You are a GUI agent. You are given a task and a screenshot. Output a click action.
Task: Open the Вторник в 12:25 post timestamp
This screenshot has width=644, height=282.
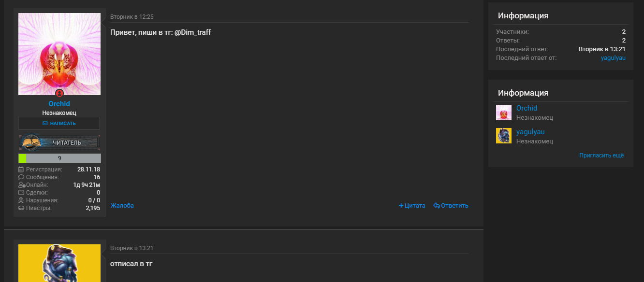click(132, 17)
